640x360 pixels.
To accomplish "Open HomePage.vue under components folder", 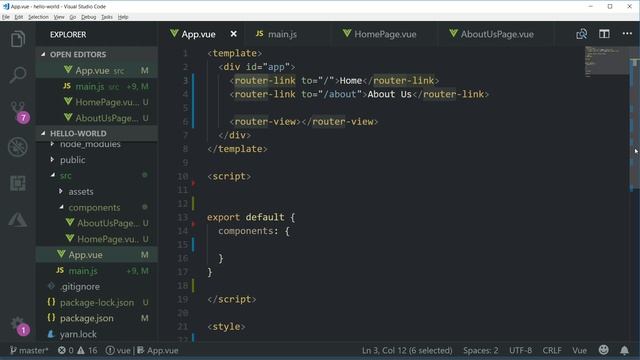I will pos(97,239).
